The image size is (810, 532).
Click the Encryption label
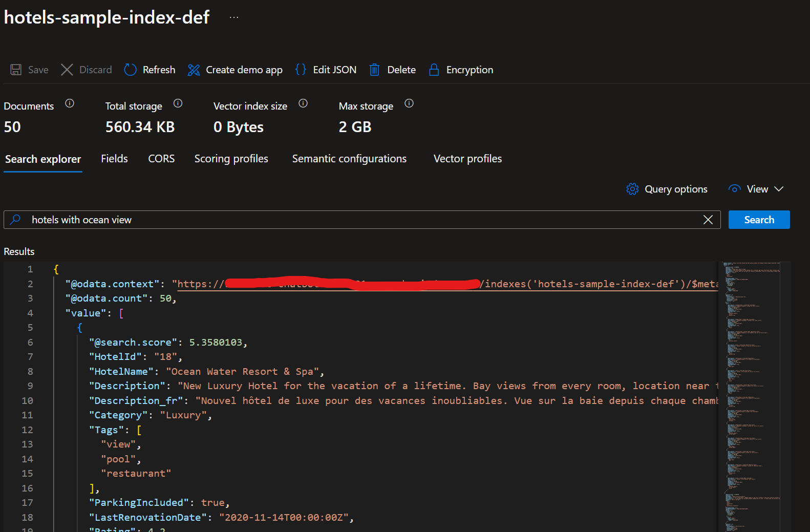pyautogui.click(x=470, y=70)
